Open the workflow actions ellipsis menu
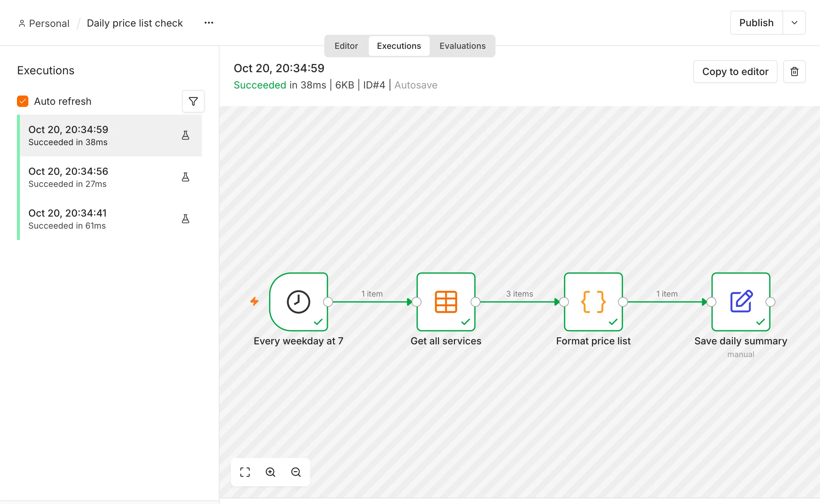The image size is (820, 504). coord(209,23)
